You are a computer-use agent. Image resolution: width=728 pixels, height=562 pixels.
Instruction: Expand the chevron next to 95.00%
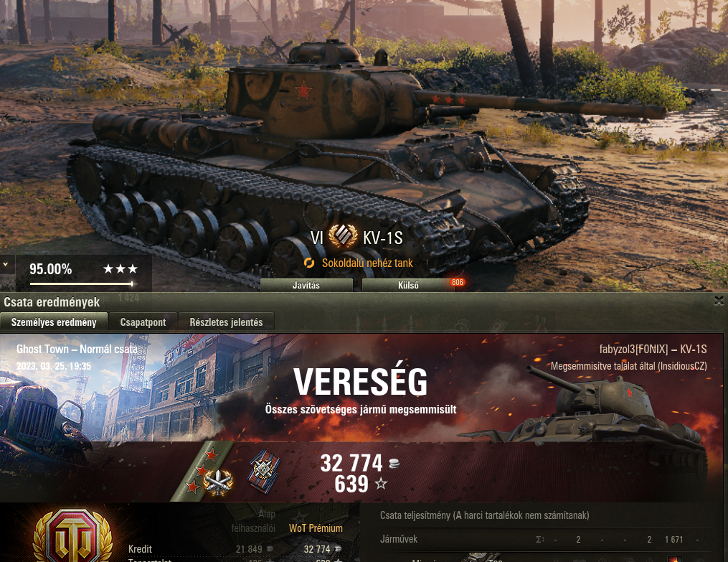(6, 265)
